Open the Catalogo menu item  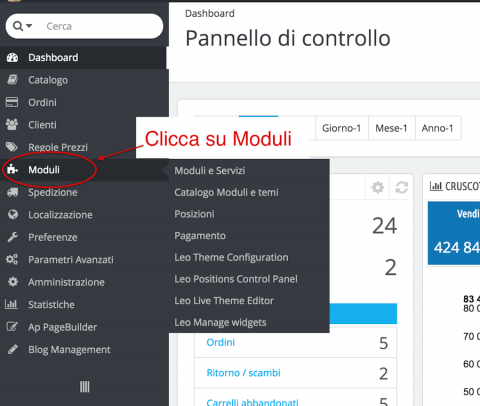pyautogui.click(x=83, y=80)
